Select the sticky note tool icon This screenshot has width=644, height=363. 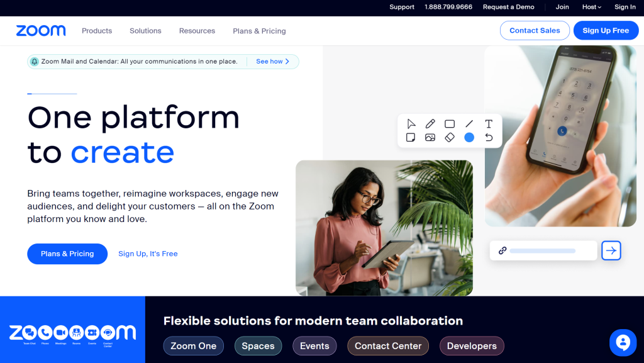410,137
